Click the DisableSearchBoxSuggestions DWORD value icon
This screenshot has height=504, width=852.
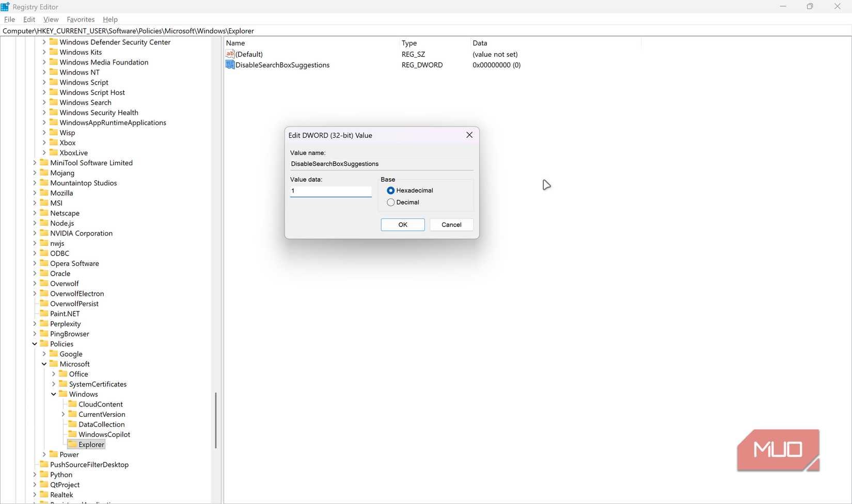(x=230, y=65)
